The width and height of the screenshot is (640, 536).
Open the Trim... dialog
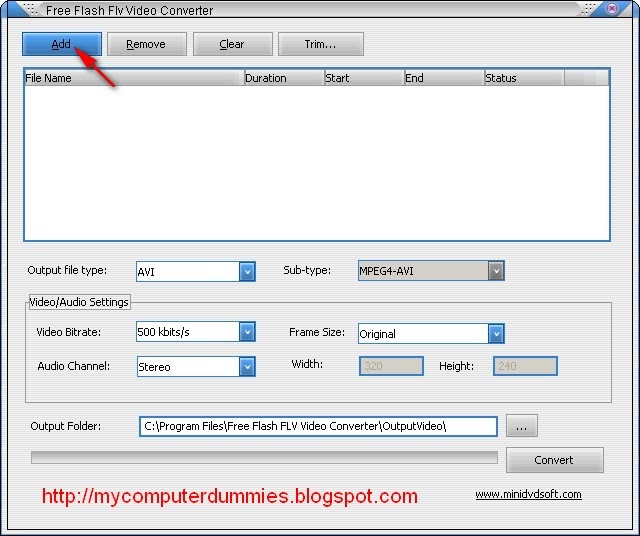pyautogui.click(x=320, y=44)
